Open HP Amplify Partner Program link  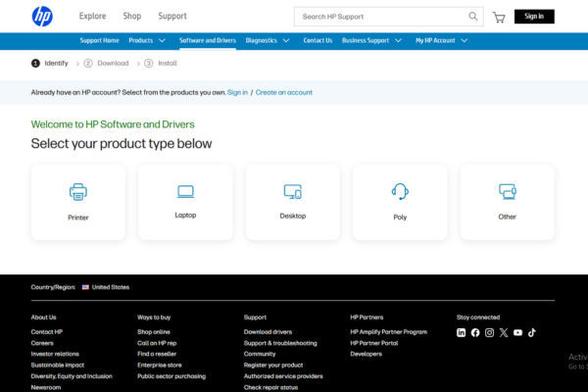[x=389, y=332]
